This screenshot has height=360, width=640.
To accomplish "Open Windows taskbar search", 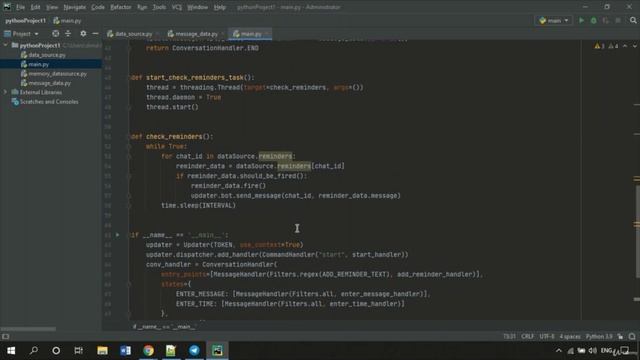I will click(34, 351).
